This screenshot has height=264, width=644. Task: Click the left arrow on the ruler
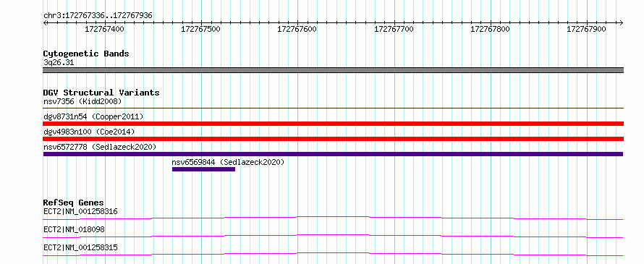pyautogui.click(x=45, y=22)
